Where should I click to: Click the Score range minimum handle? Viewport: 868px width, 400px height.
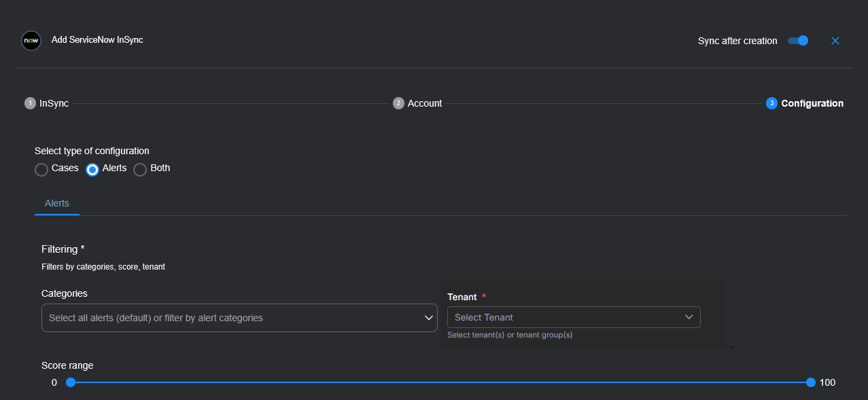coord(71,382)
